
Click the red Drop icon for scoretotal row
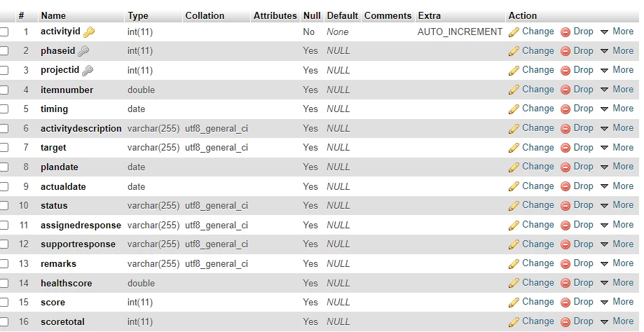pyautogui.click(x=566, y=321)
